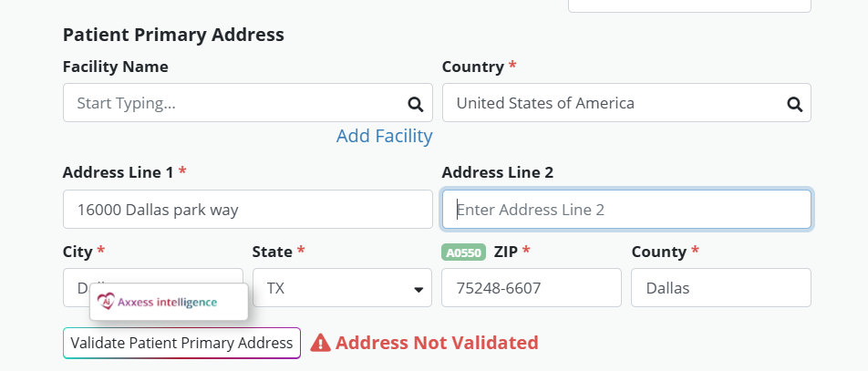Open the Country field with United States

[611, 103]
